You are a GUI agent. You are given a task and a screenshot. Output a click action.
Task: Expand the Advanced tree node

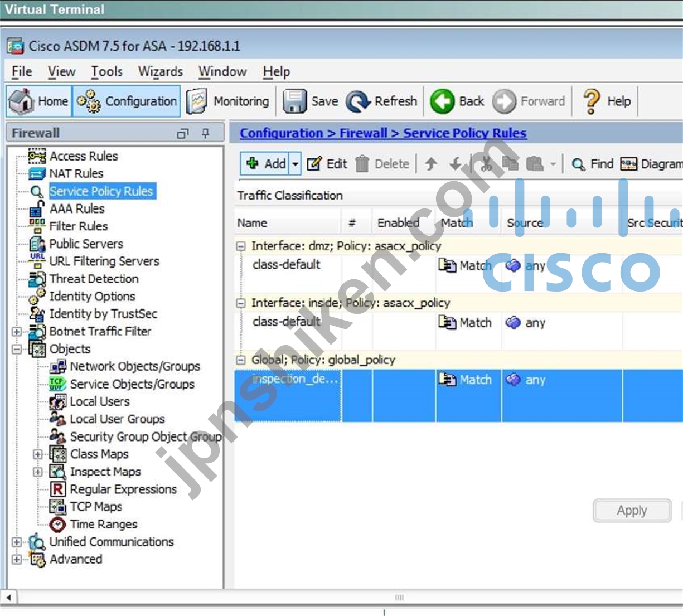(17, 559)
